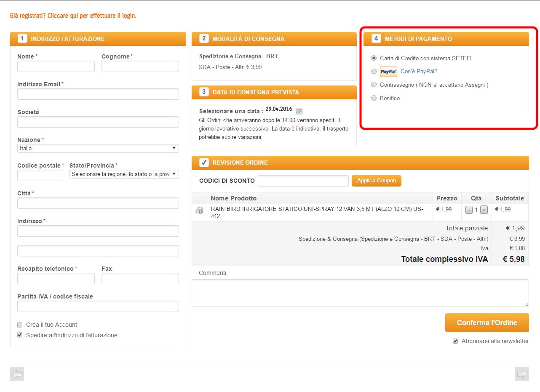Viewport: 540px width, 392px height.
Task: Toggle Abbonarsi alla newsletter checkbox
Action: pos(455,341)
